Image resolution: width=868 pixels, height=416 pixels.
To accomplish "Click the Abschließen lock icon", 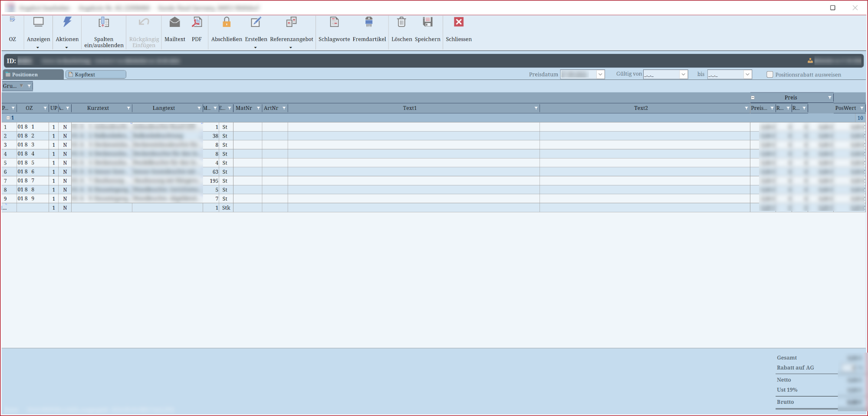I will 227,22.
